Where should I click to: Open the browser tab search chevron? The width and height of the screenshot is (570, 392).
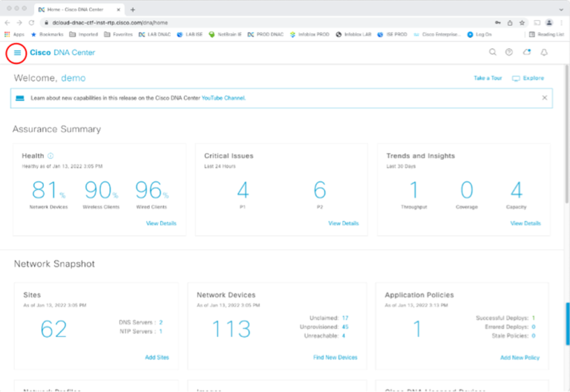point(561,10)
